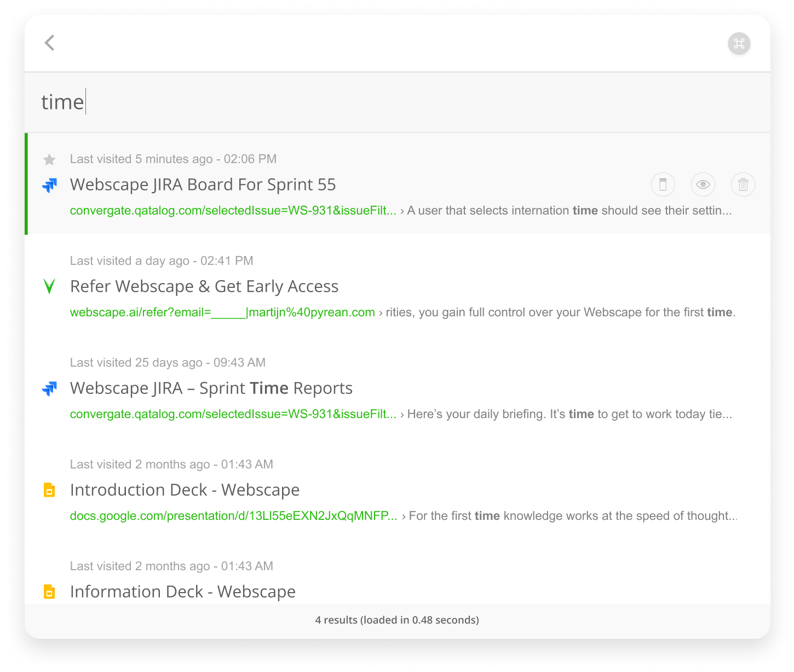Image resolution: width=794 pixels, height=672 pixels.
Task: Open the webscape.ai/refer email URL
Action: coord(222,312)
